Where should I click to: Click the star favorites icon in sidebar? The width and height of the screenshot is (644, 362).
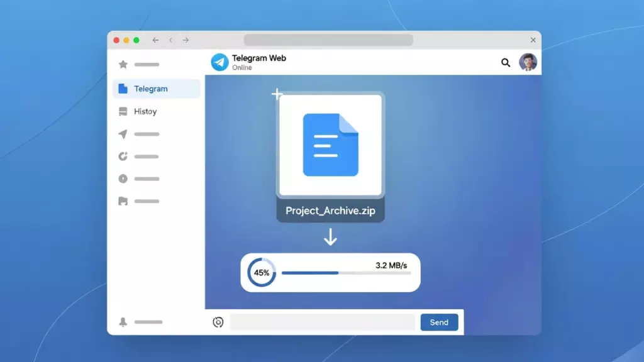(123, 64)
